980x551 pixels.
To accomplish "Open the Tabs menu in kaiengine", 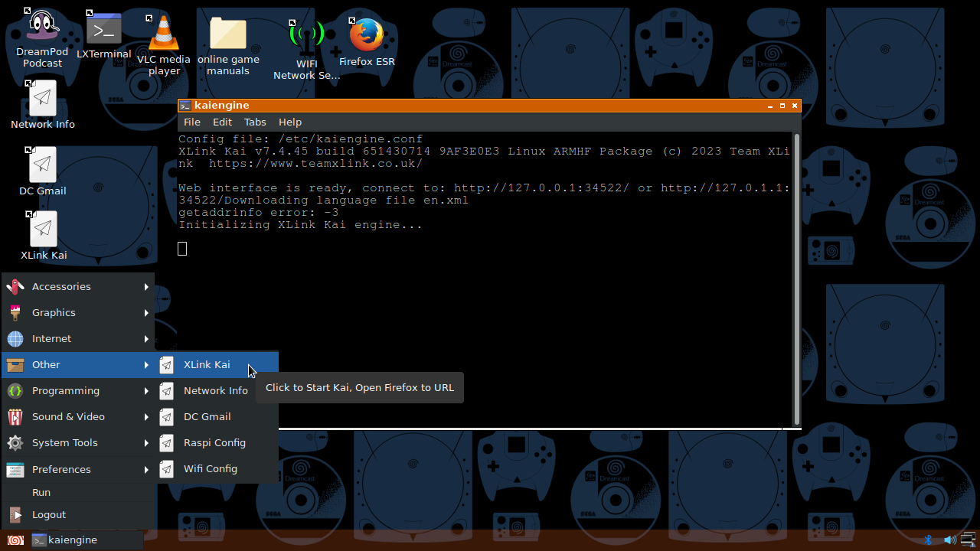I will coord(255,122).
